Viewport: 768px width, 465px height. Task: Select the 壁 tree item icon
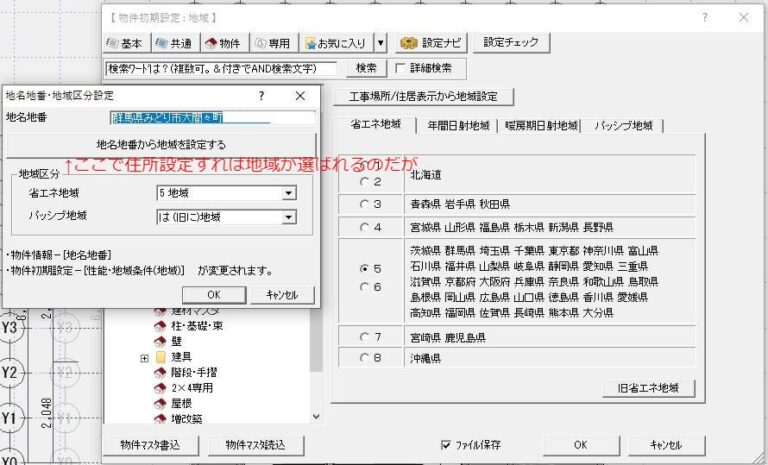[160, 342]
